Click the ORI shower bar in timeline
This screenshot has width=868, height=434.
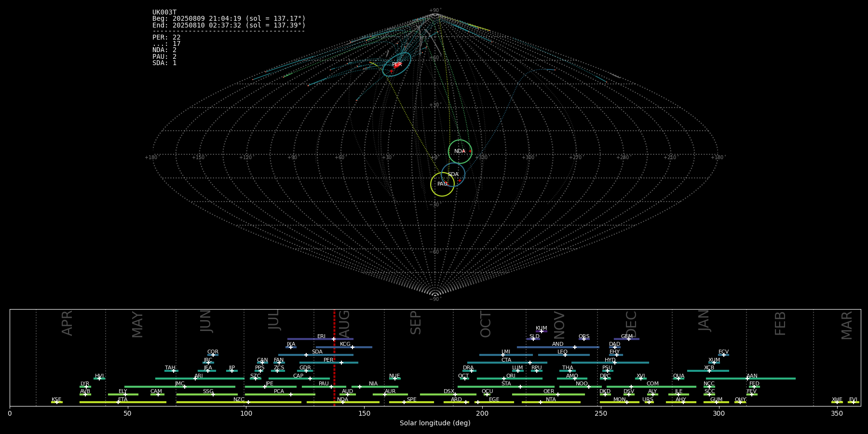[x=510, y=379]
